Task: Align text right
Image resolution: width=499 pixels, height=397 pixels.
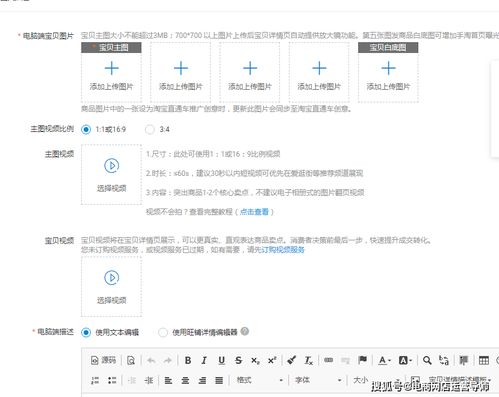Action: pos(202,380)
